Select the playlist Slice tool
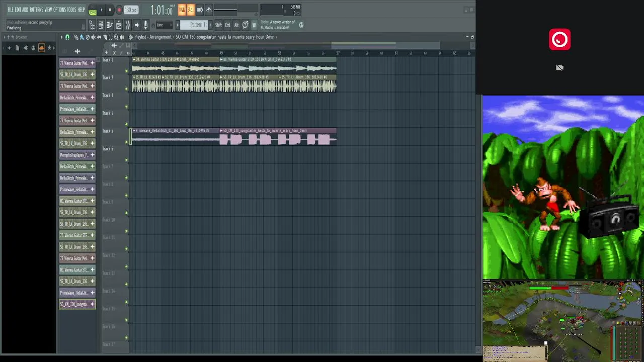The width and height of the screenshot is (644, 362). point(105,37)
